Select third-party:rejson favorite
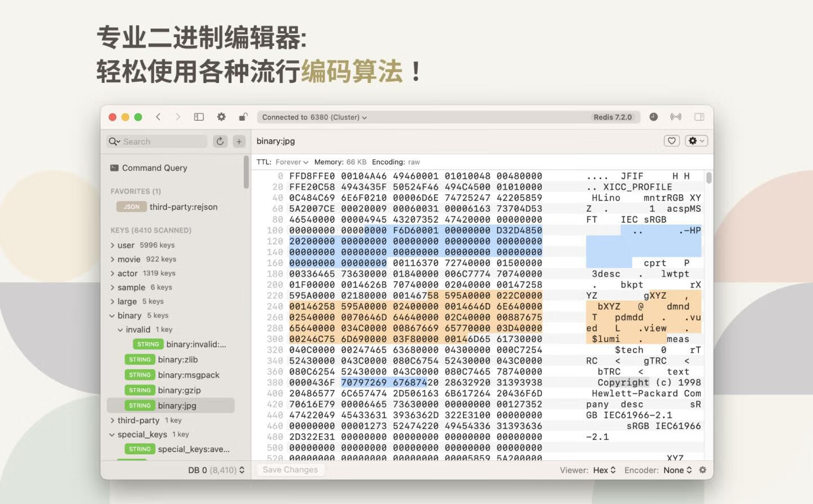Image resolution: width=813 pixels, height=504 pixels. click(183, 207)
